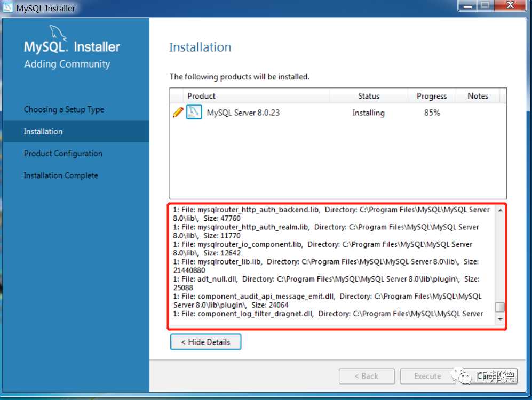Click the Back button

point(367,377)
